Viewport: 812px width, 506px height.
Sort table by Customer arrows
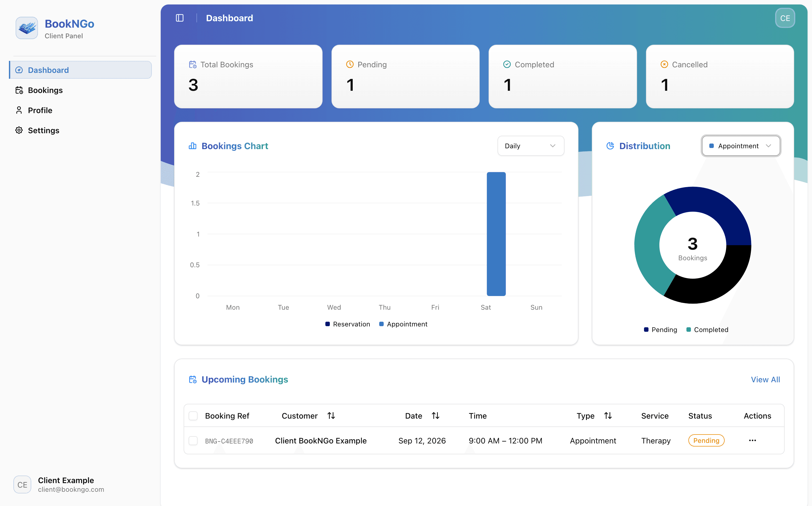331,416
